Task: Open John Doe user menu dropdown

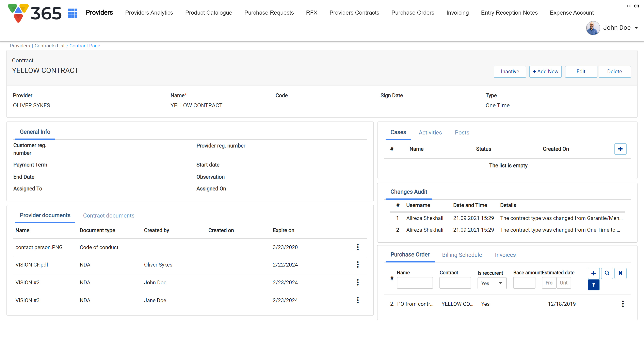Action: click(x=612, y=28)
